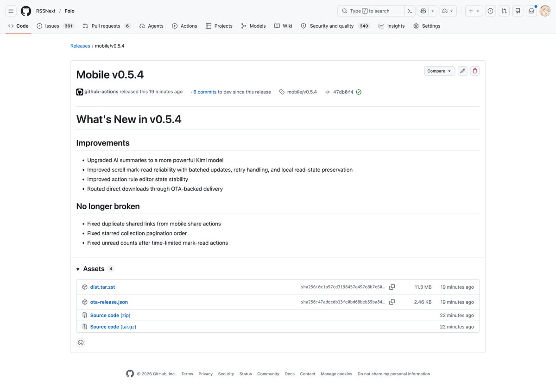Open Copilot chat icon
Screen dimensions: 556x392
[x=423, y=11]
